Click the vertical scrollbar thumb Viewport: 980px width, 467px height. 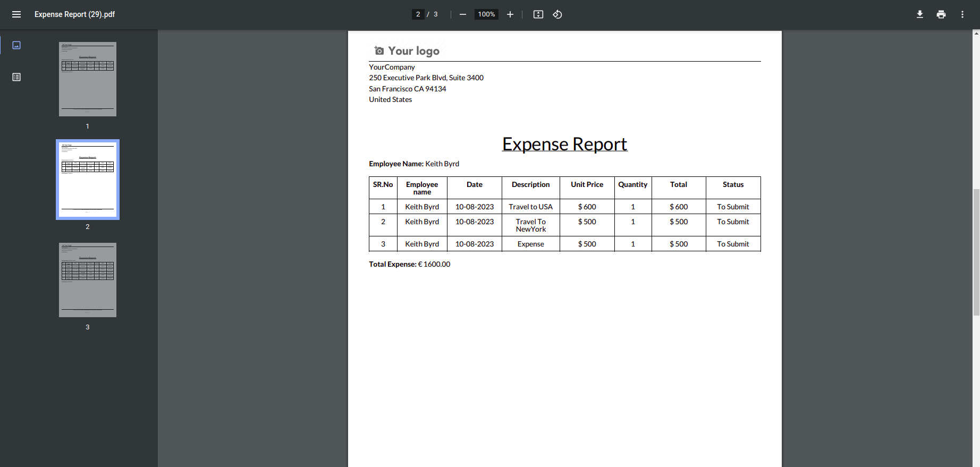click(x=976, y=252)
